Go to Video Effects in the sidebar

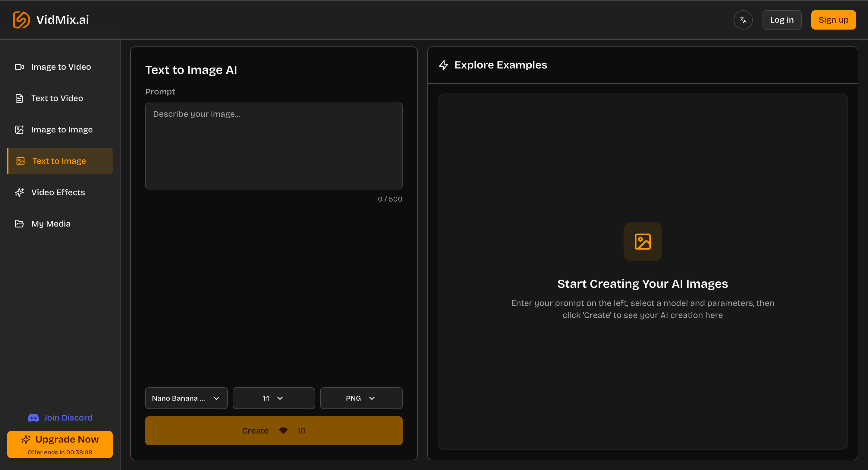[x=58, y=192]
